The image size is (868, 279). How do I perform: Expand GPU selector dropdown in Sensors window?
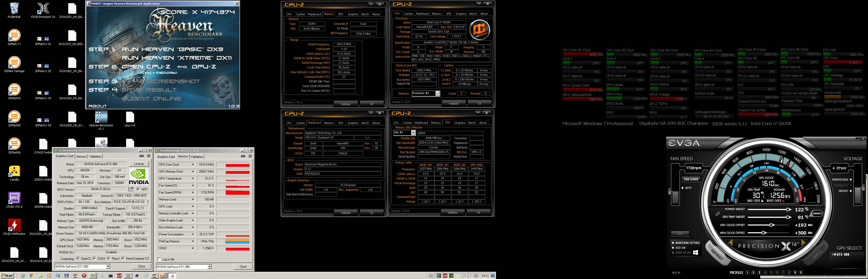tap(210, 267)
